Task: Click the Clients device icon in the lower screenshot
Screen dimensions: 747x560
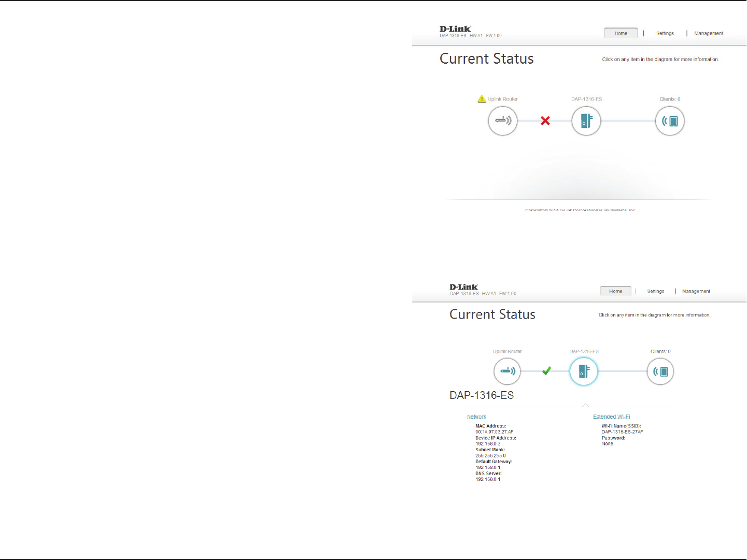Action: tap(660, 371)
